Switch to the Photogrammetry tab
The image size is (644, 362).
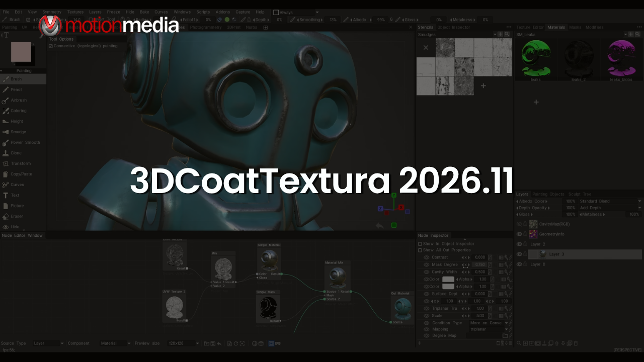pos(206,27)
